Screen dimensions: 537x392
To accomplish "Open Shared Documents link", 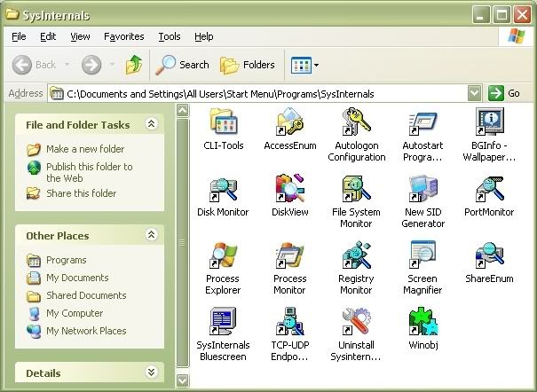I will coord(86,295).
